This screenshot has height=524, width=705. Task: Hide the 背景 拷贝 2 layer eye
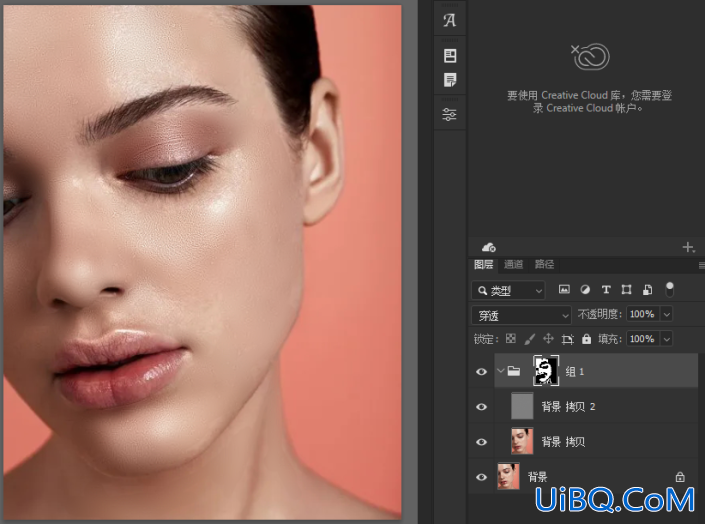click(x=481, y=407)
